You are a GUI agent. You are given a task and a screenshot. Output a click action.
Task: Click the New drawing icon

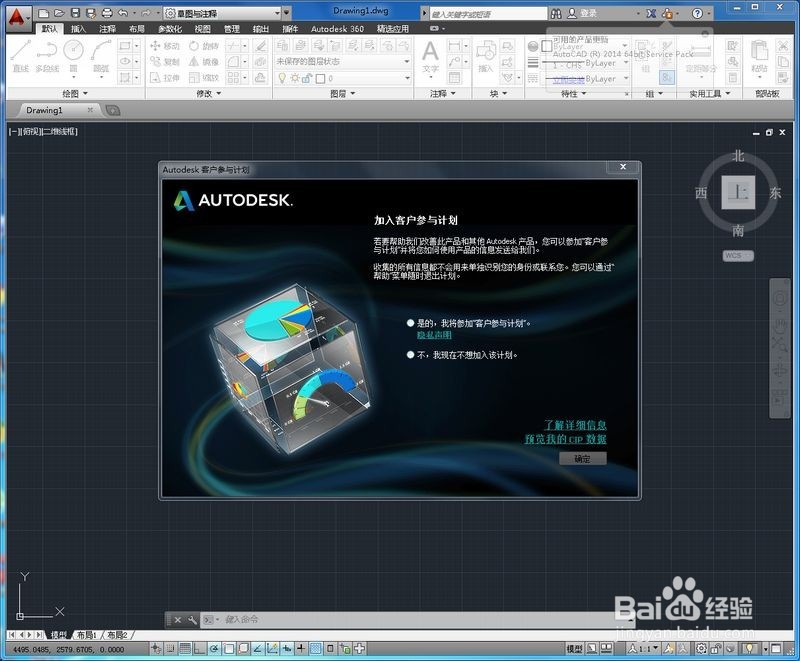coord(44,13)
